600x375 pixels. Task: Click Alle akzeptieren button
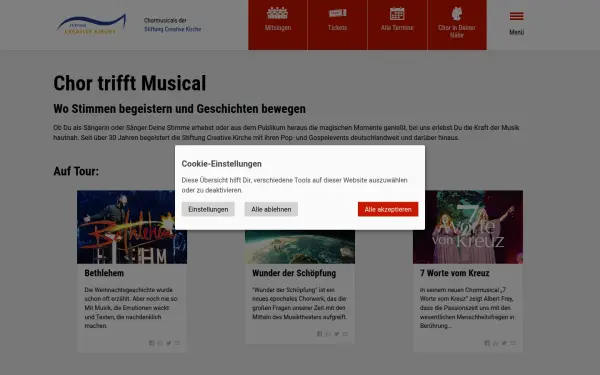pyautogui.click(x=388, y=209)
